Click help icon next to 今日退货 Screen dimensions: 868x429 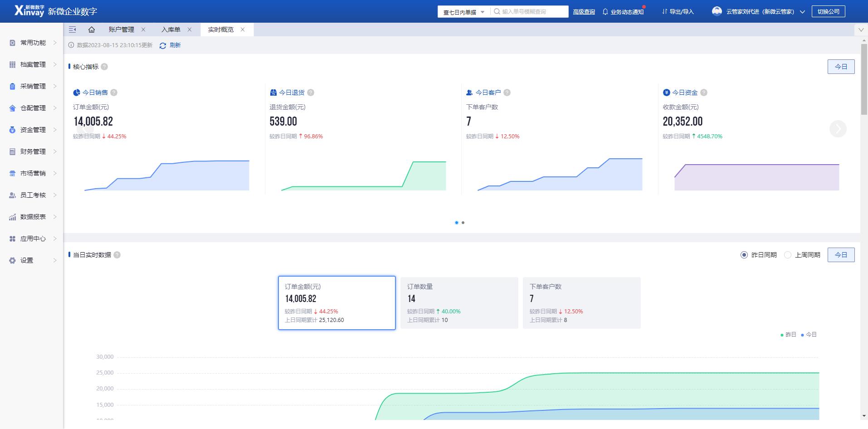point(311,93)
